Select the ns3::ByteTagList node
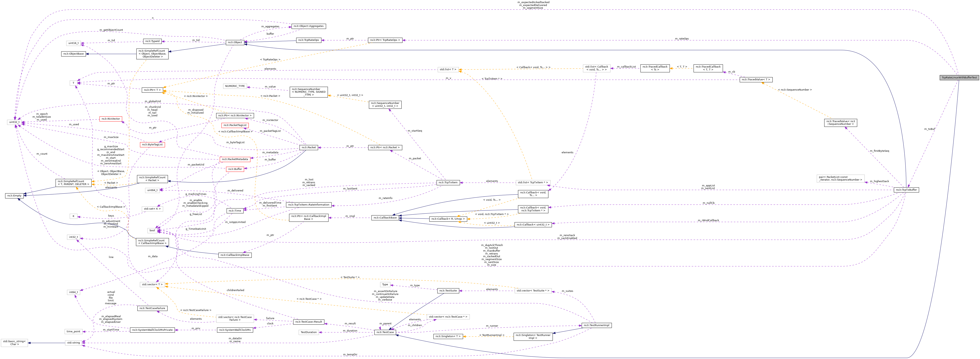This screenshot has width=980, height=359. [x=152, y=145]
